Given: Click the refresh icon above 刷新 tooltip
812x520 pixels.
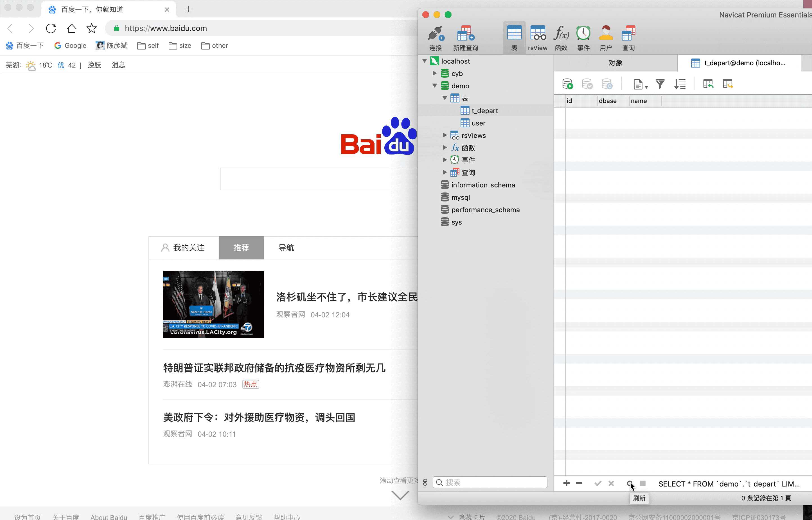Looking at the screenshot, I should [x=630, y=483].
